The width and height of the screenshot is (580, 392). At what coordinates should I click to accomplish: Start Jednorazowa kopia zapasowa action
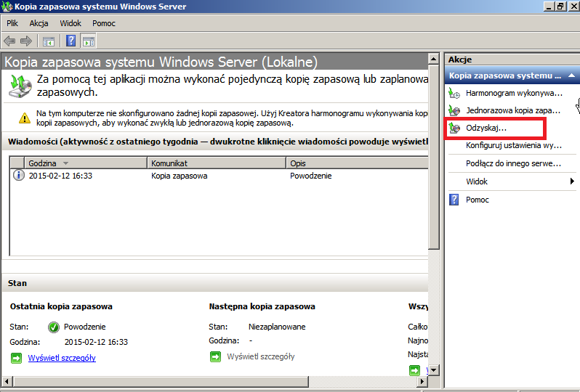coord(513,110)
